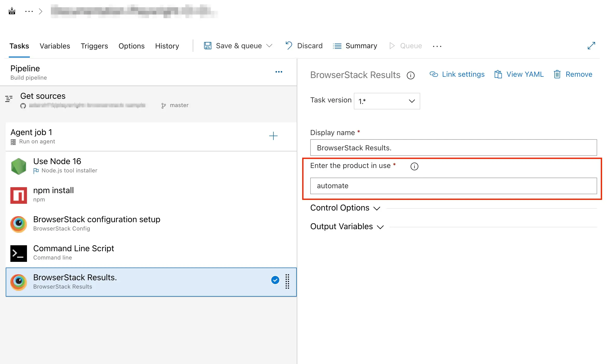Image resolution: width=607 pixels, height=364 pixels.
Task: Click the Display name input field
Action: (x=453, y=148)
